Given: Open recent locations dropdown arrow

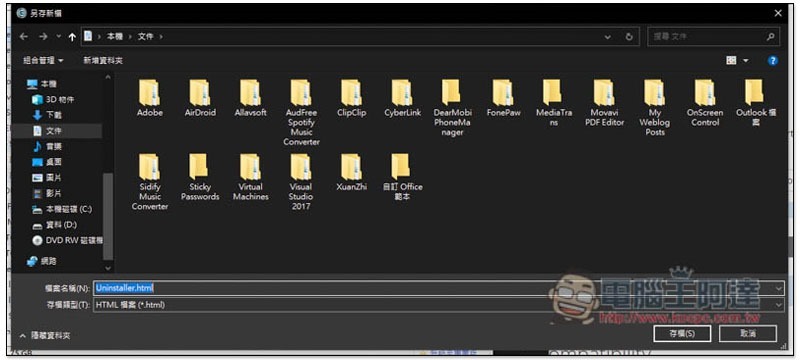Looking at the screenshot, I should (x=59, y=37).
